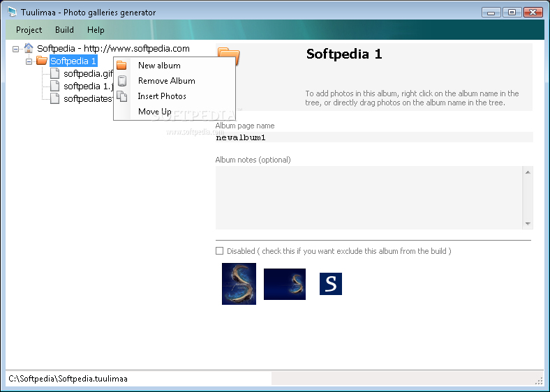Click the home icon of root project

(x=29, y=48)
